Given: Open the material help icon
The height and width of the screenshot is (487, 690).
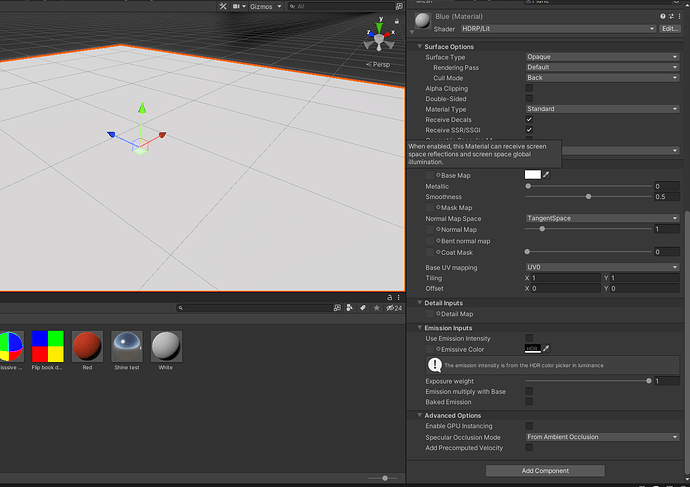Looking at the screenshot, I should click(x=663, y=17).
